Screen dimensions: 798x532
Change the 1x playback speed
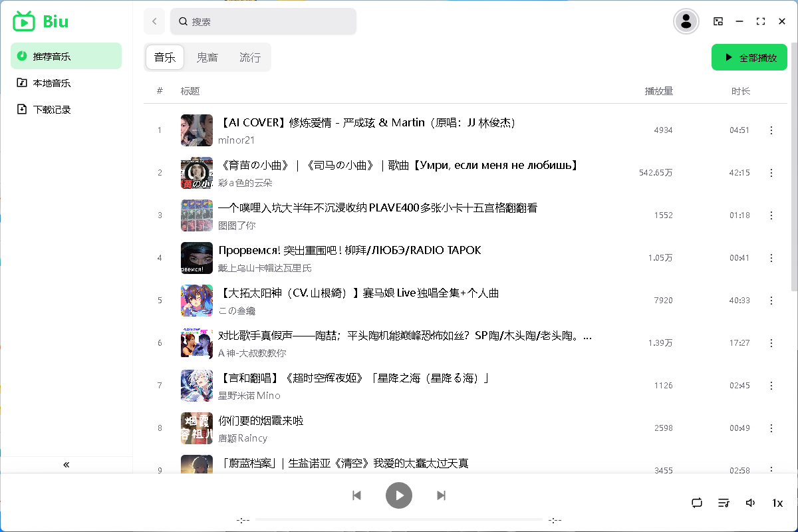coord(777,503)
